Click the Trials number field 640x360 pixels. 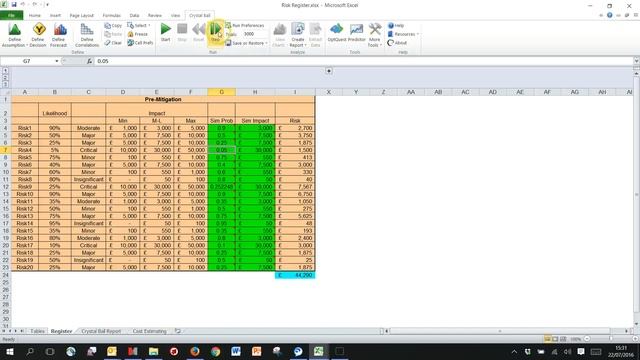pyautogui.click(x=254, y=34)
